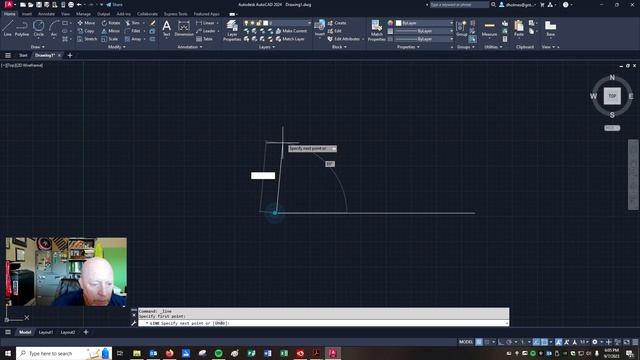Click the Array tool
Viewport: 640px width, 360px height.
(x=133, y=39)
